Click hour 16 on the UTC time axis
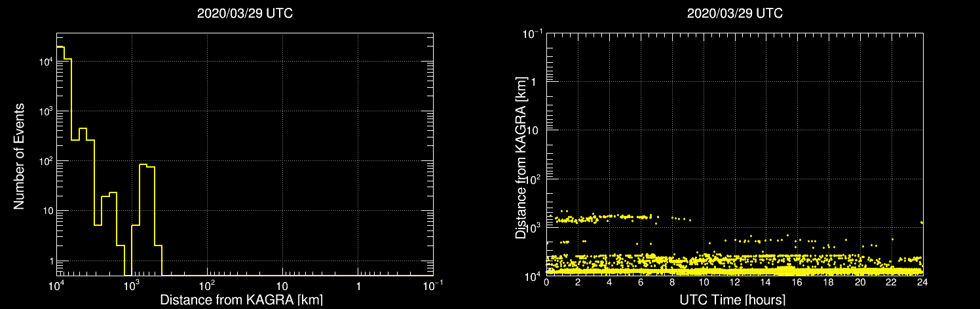Viewport: 980px width, 309px height. click(797, 283)
